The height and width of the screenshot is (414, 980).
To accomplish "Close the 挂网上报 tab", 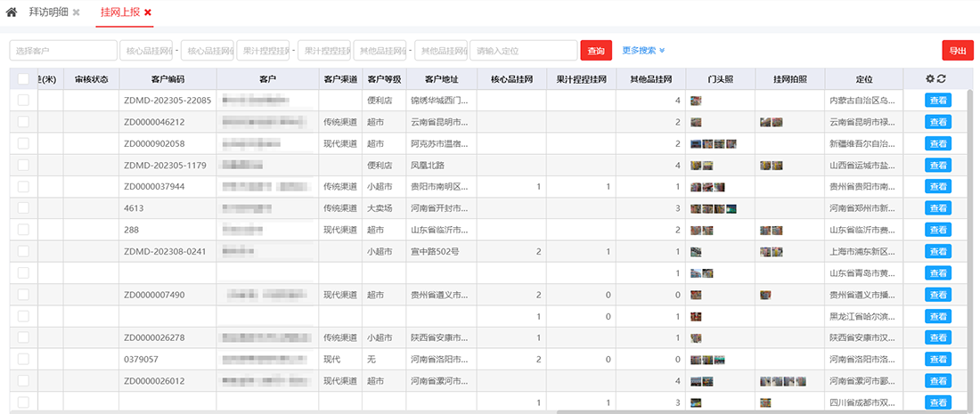I will (x=148, y=12).
